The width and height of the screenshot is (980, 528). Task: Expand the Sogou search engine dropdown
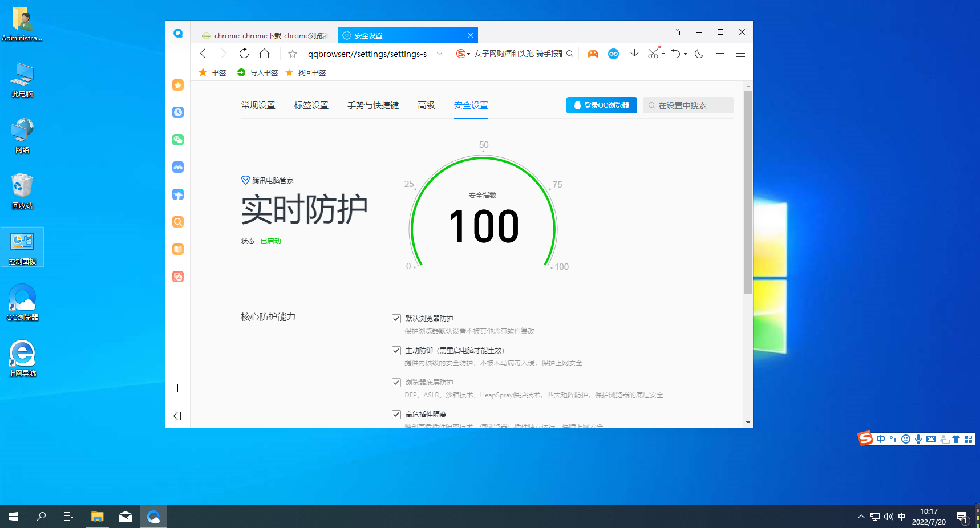469,54
